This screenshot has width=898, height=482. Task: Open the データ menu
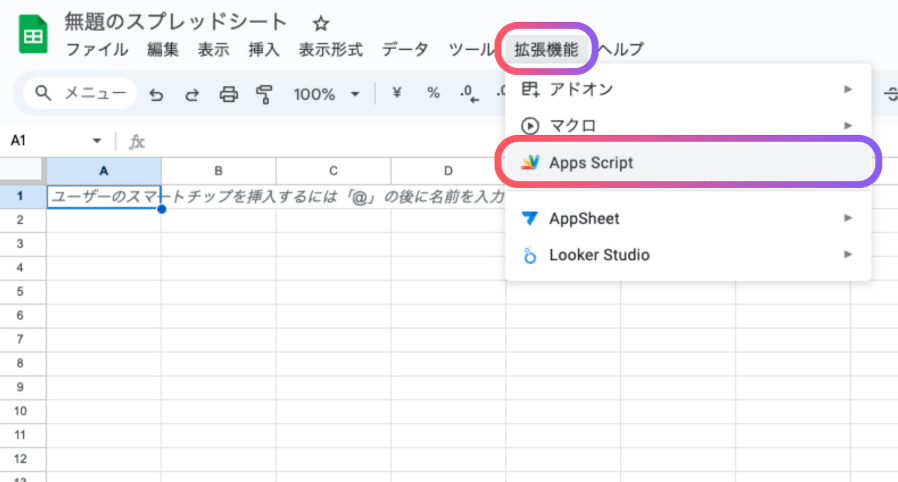pyautogui.click(x=405, y=49)
